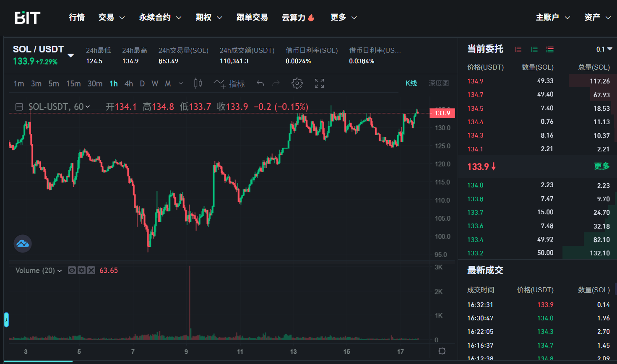Switch chart to 深度图 depth view
Screen dimensions: 617x364
tap(438, 83)
